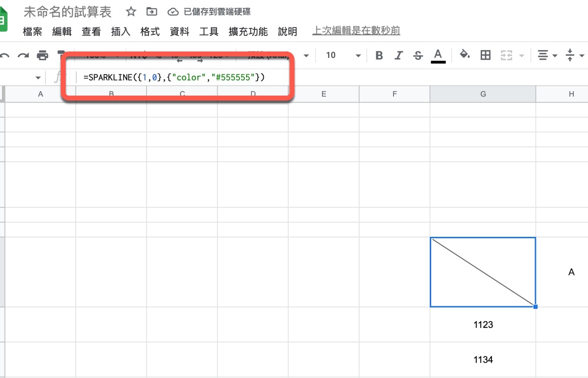Open the text color swatch
Viewport: 588px width, 378px height.
[x=438, y=55]
